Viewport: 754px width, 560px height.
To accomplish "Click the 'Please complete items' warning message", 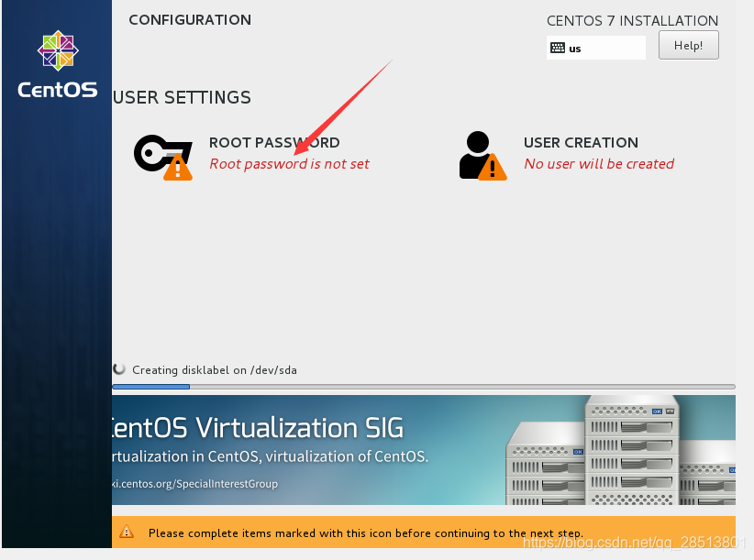I will (x=365, y=533).
